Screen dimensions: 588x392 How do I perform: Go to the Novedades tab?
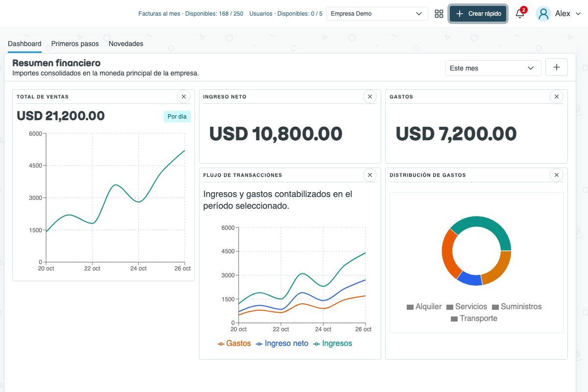click(126, 44)
